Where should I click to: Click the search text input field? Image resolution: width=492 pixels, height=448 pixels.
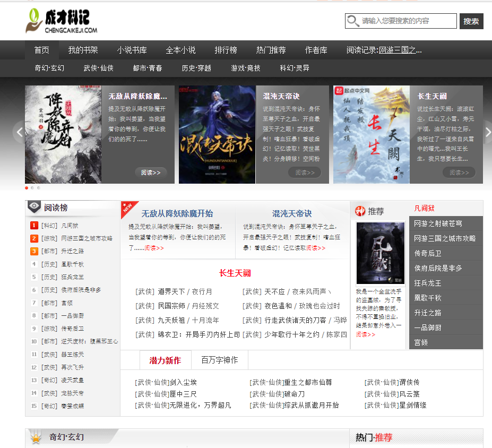pyautogui.click(x=408, y=21)
